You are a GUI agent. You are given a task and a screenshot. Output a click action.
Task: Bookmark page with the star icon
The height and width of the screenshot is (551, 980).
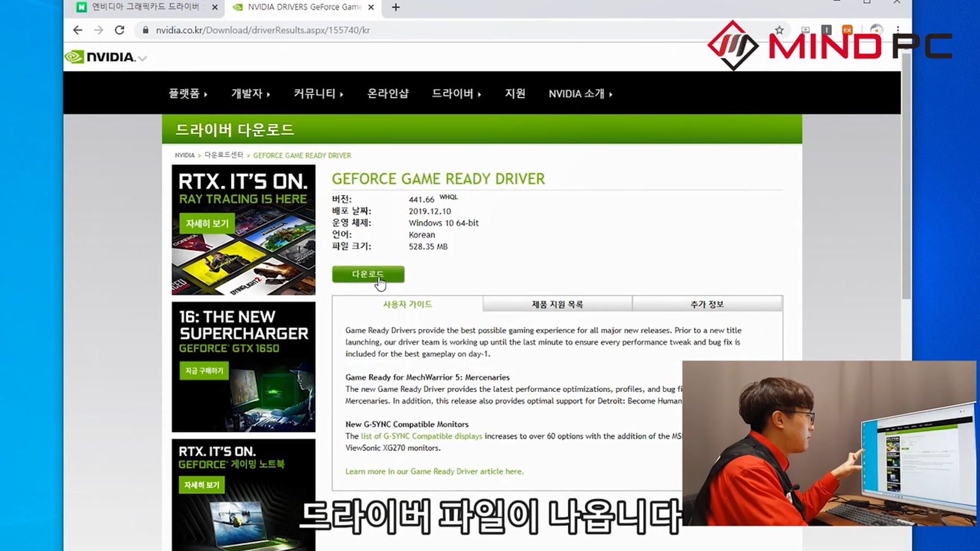[779, 30]
